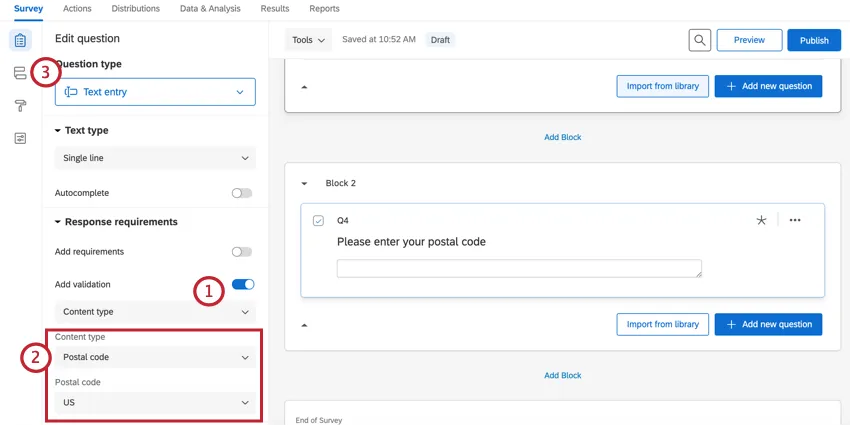The width and height of the screenshot is (850, 427).
Task: Toggle the Autocomplete switch
Action: click(x=242, y=193)
